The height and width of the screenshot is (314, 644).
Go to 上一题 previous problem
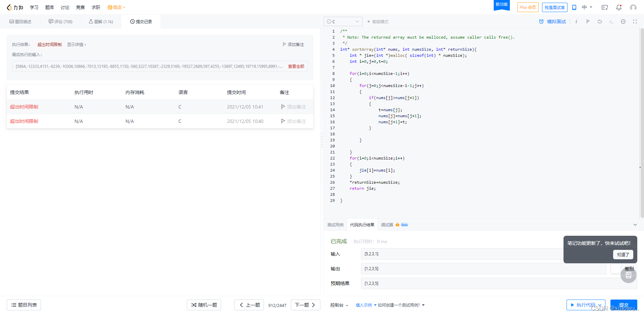[249, 305]
